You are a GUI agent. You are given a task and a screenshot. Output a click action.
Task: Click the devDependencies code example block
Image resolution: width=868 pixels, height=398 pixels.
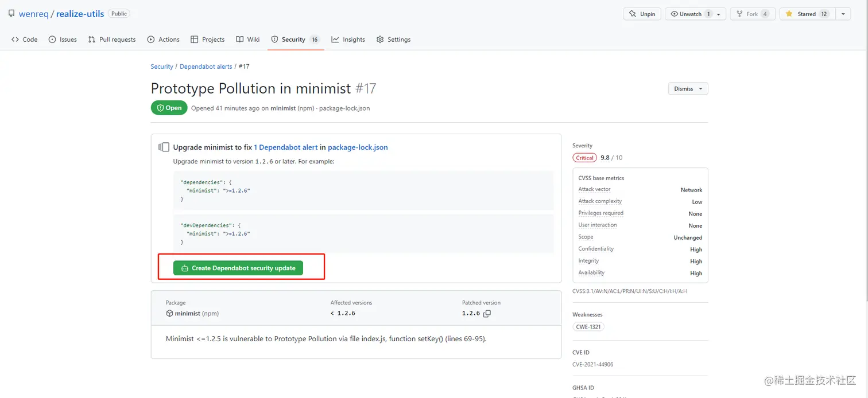(363, 234)
